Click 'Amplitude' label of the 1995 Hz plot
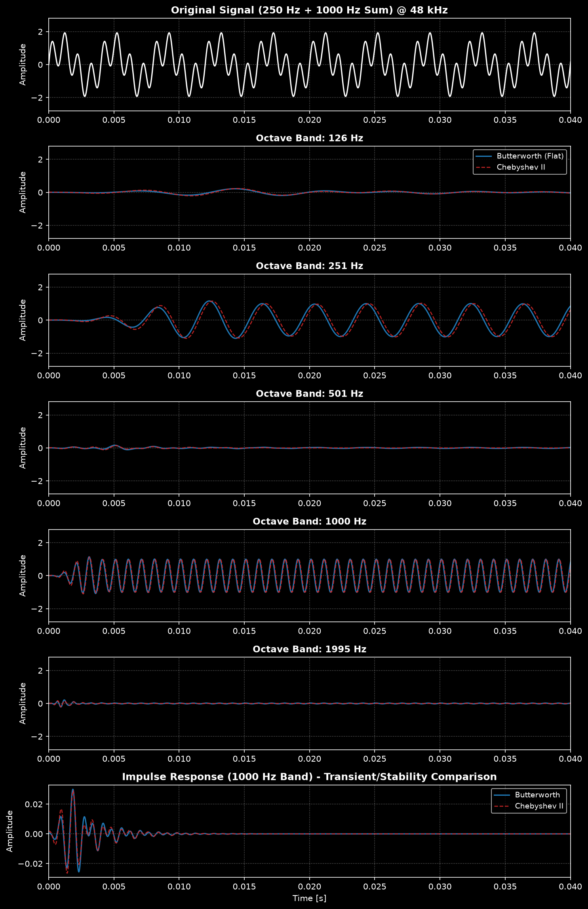The width and height of the screenshot is (588, 909). tap(23, 703)
